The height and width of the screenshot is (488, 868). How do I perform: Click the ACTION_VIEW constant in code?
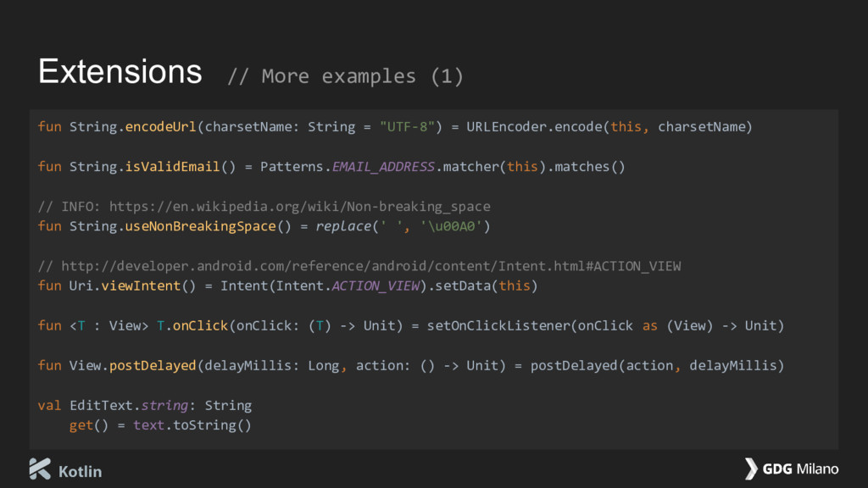coord(376,286)
